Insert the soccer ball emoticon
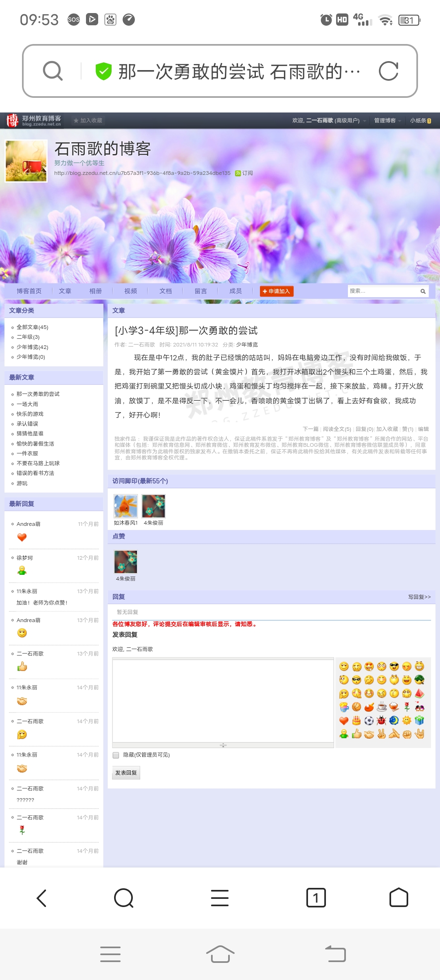Viewport: 440px width, 980px height. pyautogui.click(x=369, y=720)
